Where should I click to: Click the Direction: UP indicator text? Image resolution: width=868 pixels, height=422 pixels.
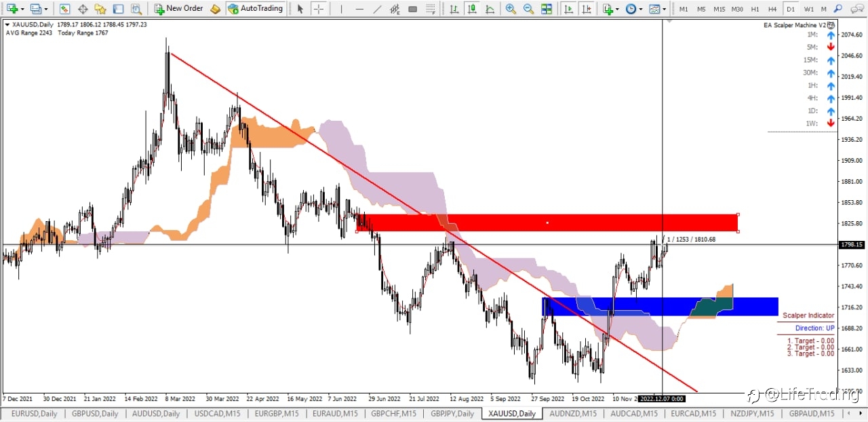click(x=814, y=328)
